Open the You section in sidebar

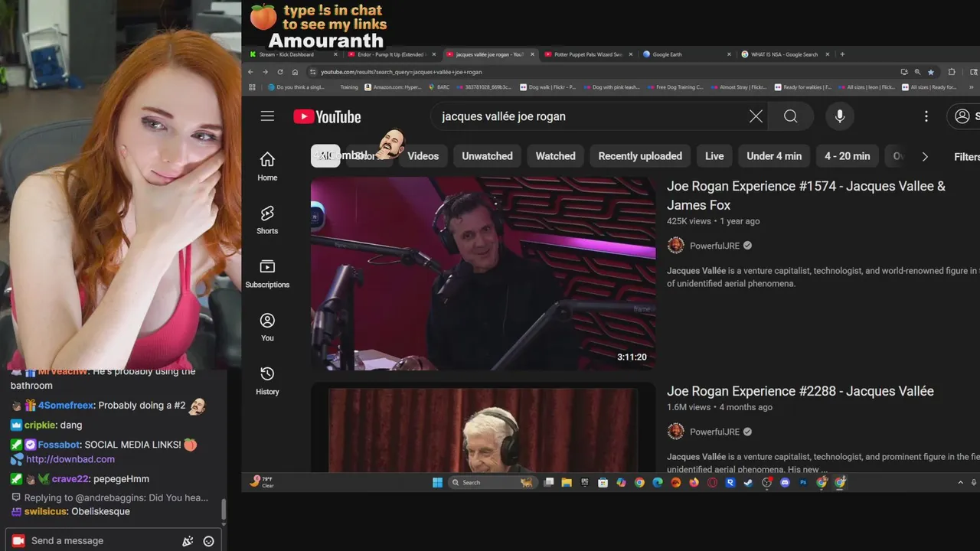(x=267, y=327)
